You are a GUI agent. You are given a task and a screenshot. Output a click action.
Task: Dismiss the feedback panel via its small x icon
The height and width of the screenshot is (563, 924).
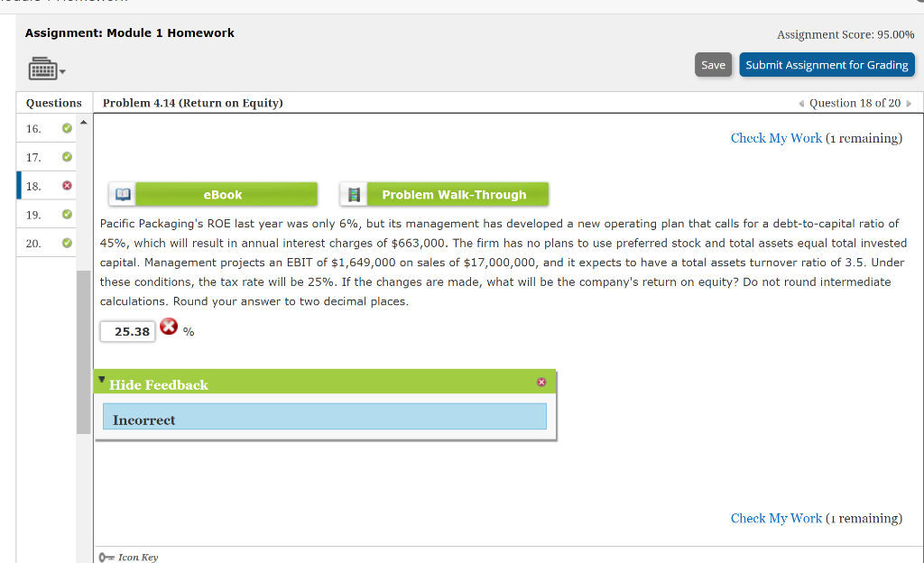(541, 382)
